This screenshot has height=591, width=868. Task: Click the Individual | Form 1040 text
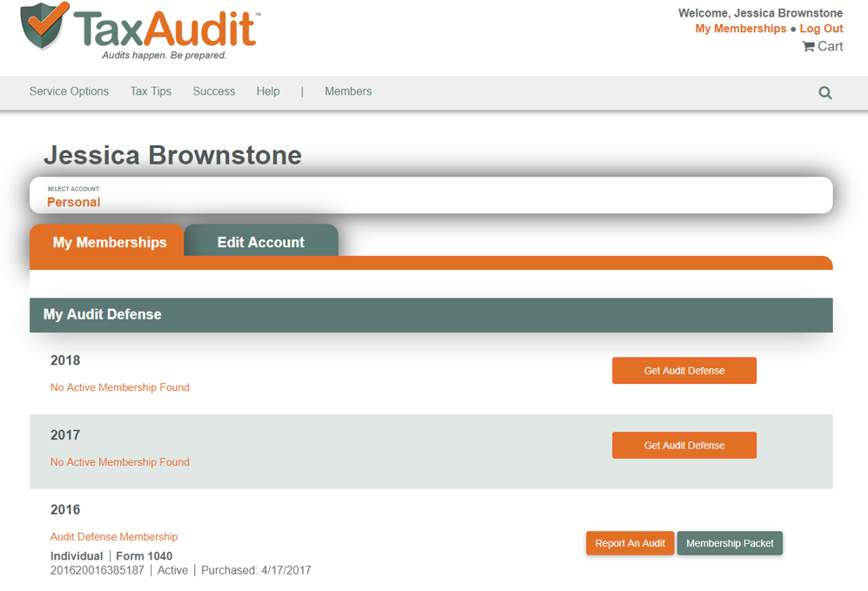click(x=111, y=556)
